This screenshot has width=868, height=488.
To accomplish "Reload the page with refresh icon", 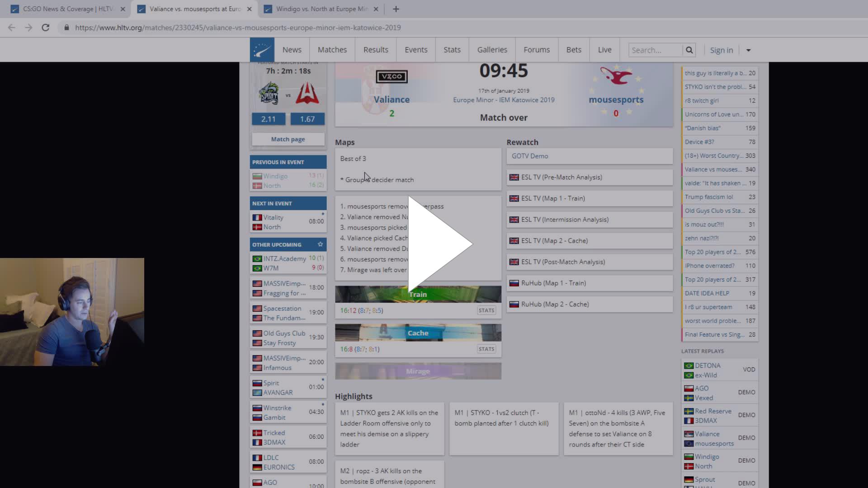I will 45,28.
